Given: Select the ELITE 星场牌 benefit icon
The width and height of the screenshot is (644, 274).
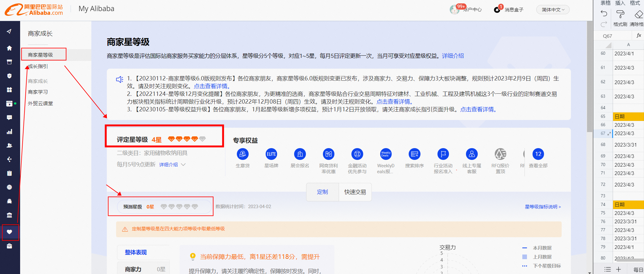Looking at the screenshot, I should pos(271,154).
